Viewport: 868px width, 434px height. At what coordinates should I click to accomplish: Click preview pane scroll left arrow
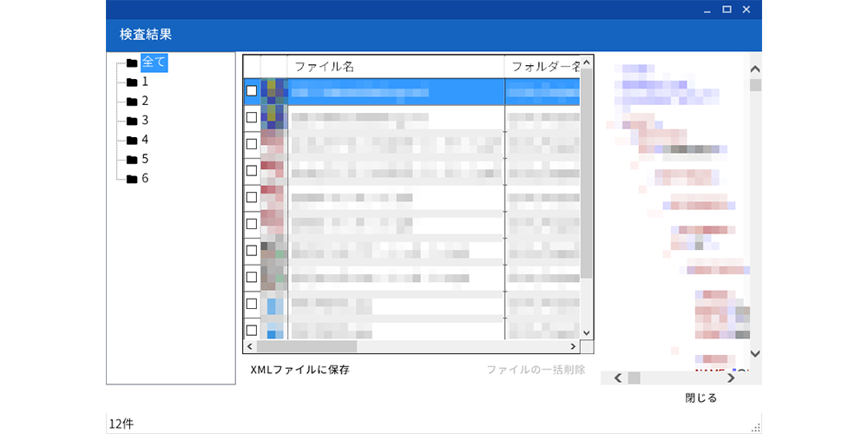click(618, 378)
